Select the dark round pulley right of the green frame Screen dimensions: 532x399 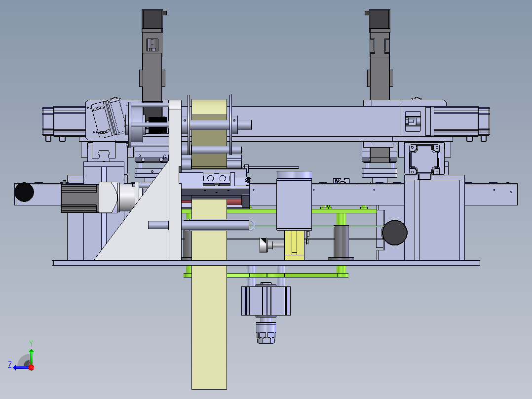coord(395,233)
